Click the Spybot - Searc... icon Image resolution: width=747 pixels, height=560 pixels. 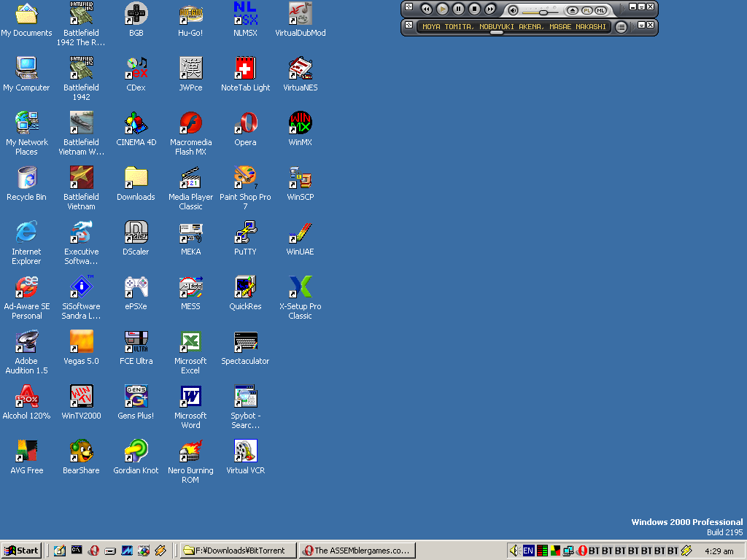(x=245, y=407)
